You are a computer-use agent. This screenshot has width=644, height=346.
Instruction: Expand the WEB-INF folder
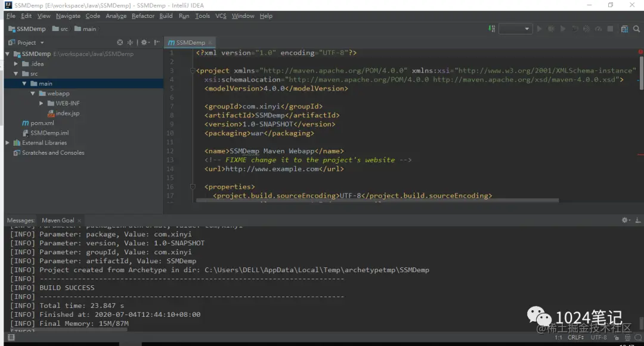point(41,103)
